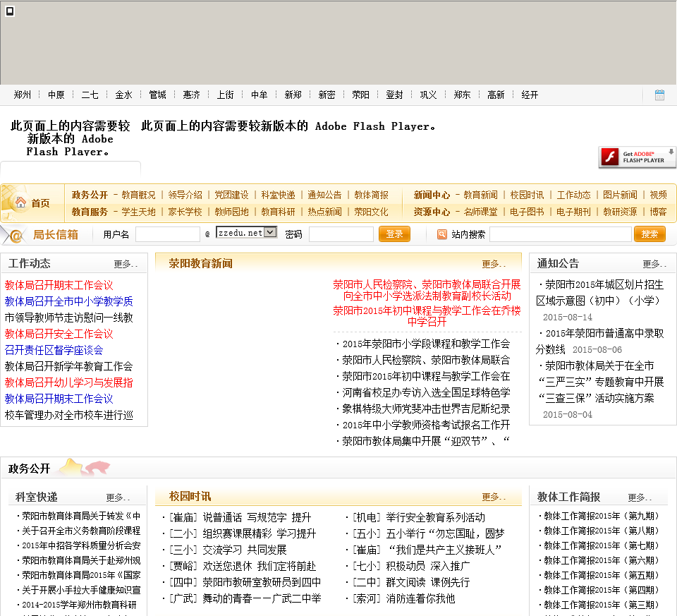Expand 更多 in 工作动态 panel
Screen dimensions: 677x616
126,264
